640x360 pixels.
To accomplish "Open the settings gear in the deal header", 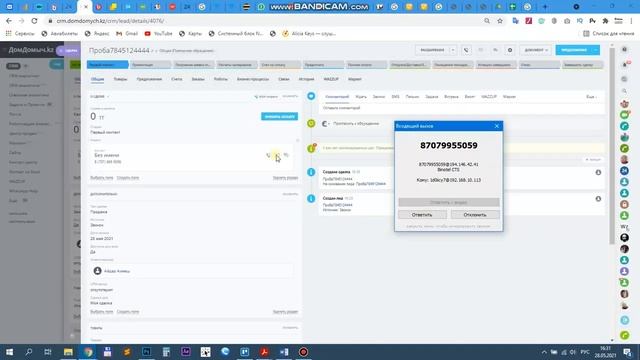I will coord(510,50).
